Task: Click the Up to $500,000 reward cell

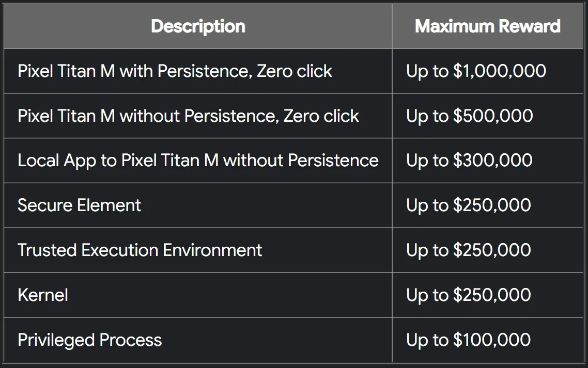Action: coord(469,116)
